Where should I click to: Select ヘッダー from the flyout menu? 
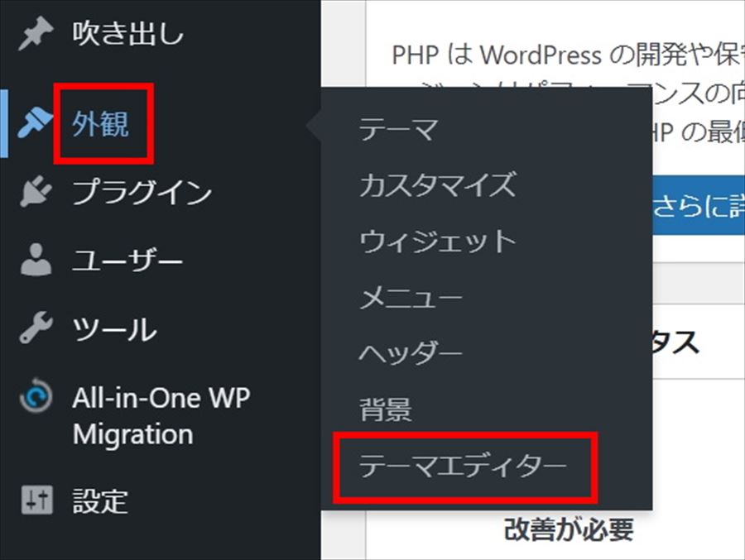[x=411, y=353]
